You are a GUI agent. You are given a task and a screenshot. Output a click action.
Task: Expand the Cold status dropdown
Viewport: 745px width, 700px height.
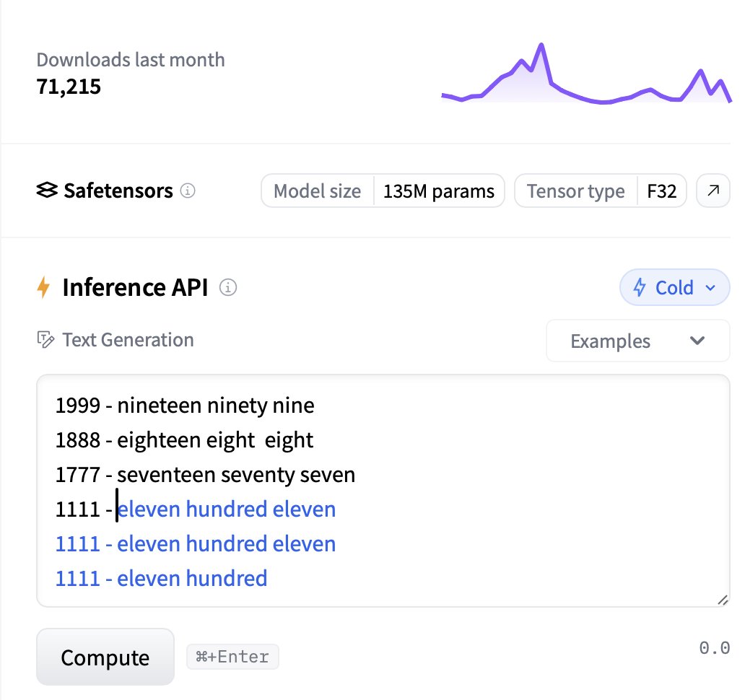[x=674, y=287]
